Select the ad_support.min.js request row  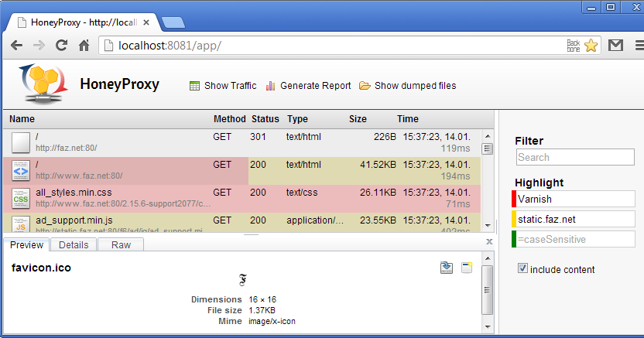pyautogui.click(x=242, y=222)
